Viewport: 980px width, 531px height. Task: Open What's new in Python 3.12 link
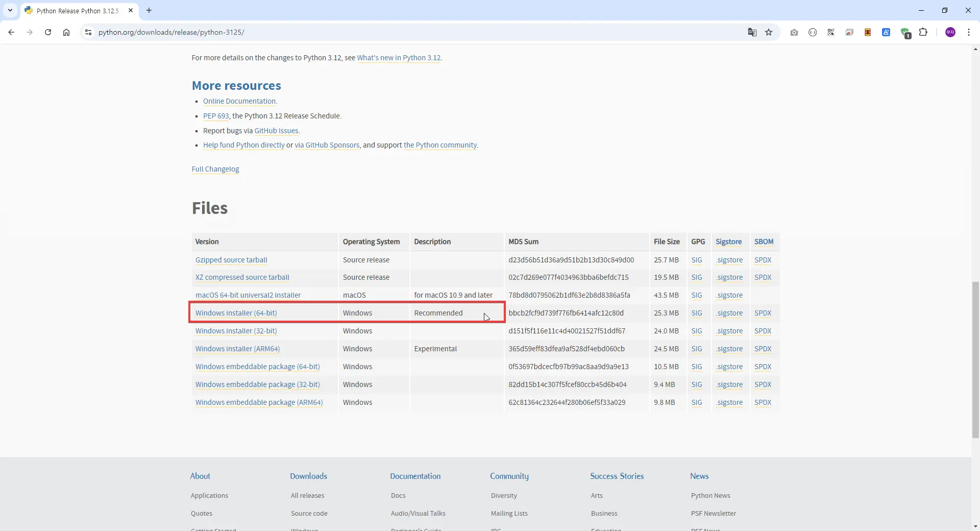point(399,58)
